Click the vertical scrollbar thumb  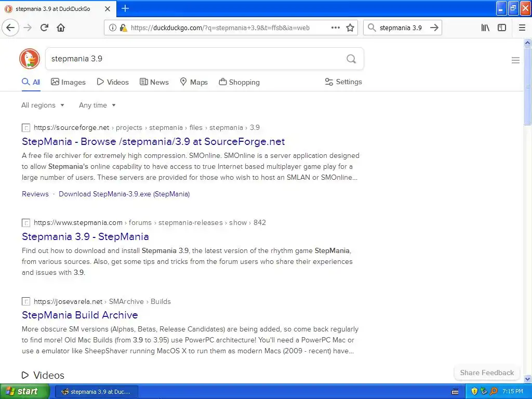pyautogui.click(x=528, y=86)
